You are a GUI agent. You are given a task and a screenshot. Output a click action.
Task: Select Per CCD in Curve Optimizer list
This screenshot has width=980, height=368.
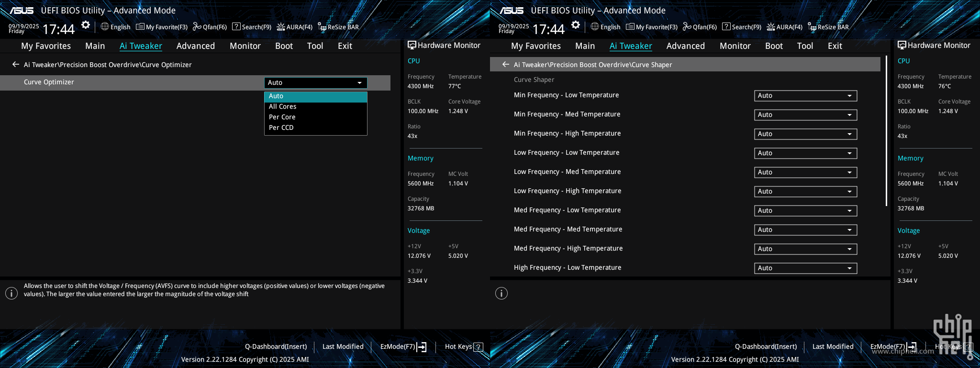tap(316, 128)
